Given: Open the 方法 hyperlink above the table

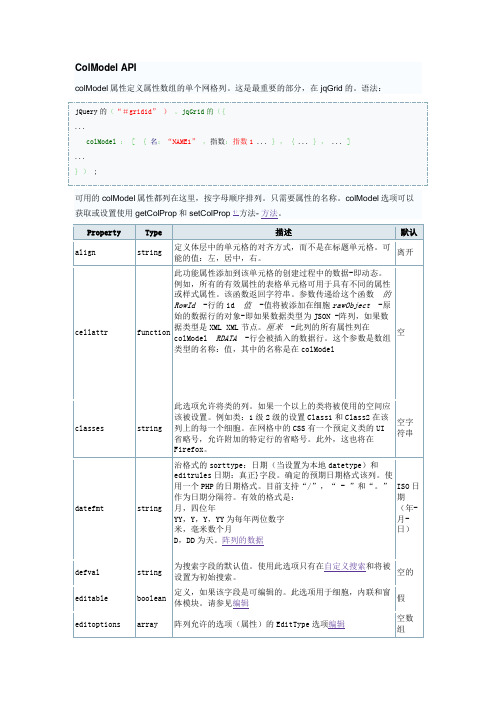Looking at the screenshot, I should click(269, 213).
